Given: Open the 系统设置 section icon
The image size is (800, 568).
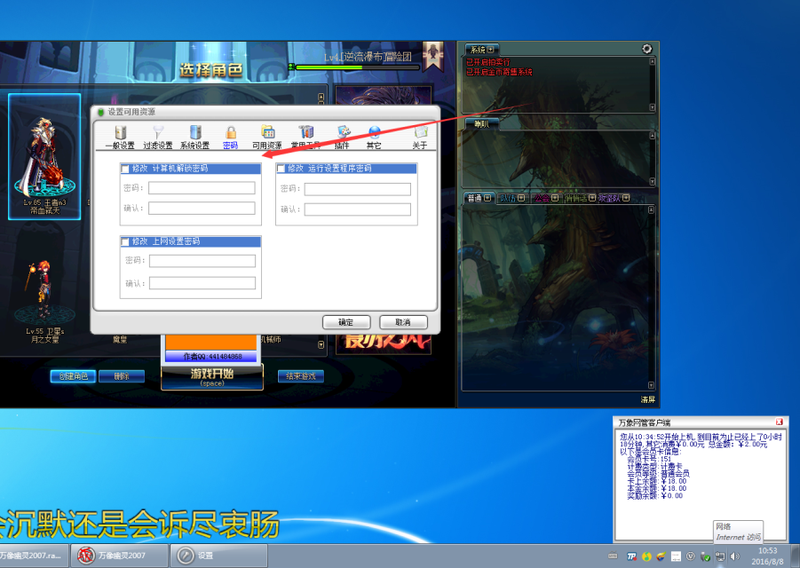Looking at the screenshot, I should tap(195, 137).
